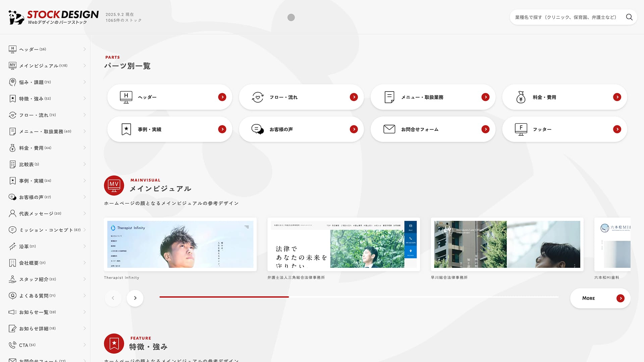Click the フロー・流れ cycle icon in sidebar
Screen dimensions: 644x362
(x=12, y=115)
